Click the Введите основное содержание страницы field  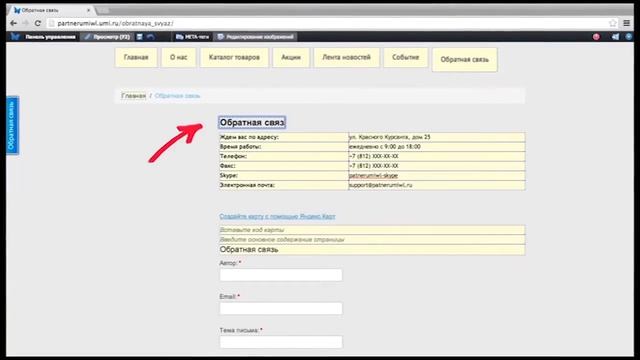coord(372,240)
